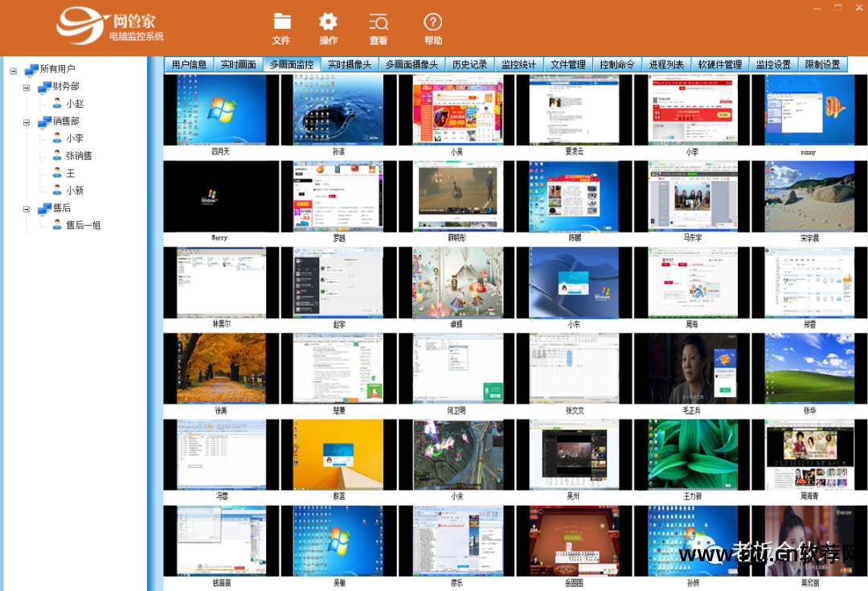
Task: Open 罗越's screen thumbnail
Action: point(339,196)
